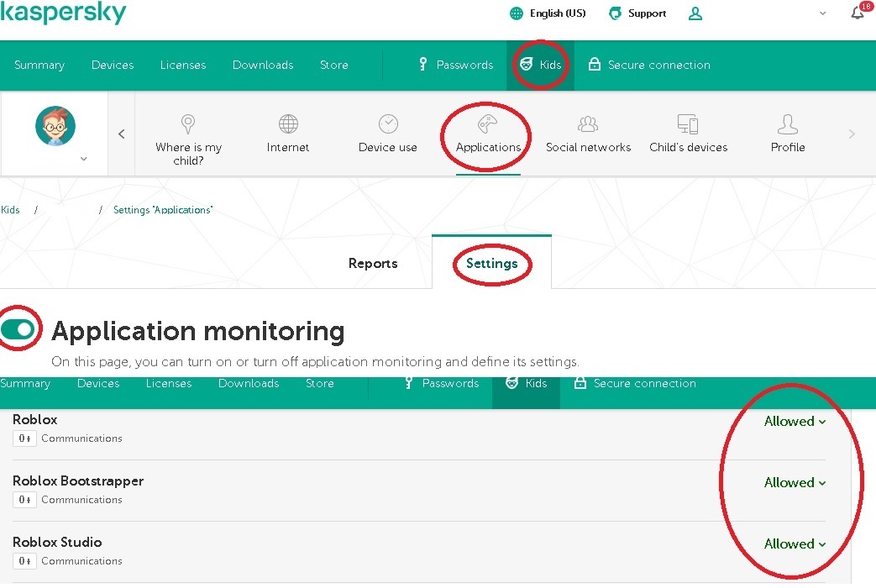Toggle Application monitoring switch

click(x=19, y=329)
